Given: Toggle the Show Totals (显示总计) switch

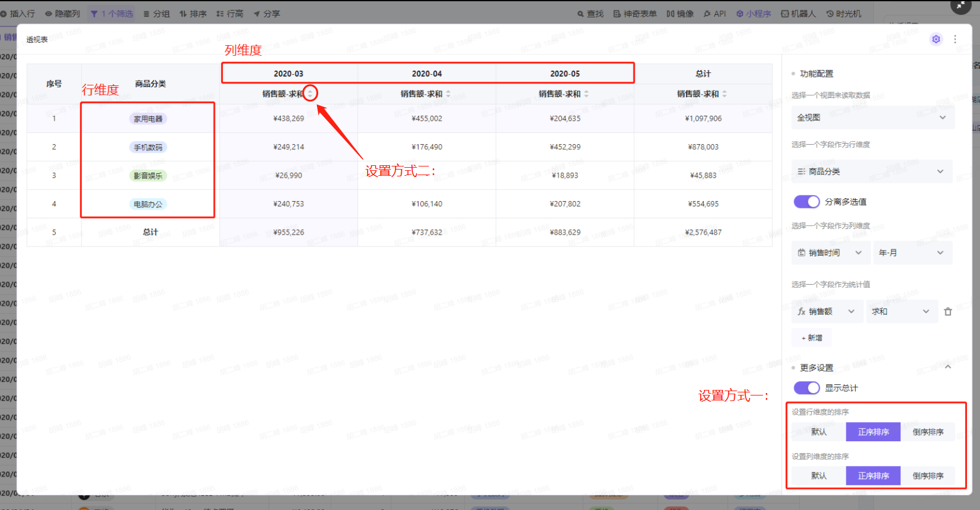Looking at the screenshot, I should pos(807,388).
